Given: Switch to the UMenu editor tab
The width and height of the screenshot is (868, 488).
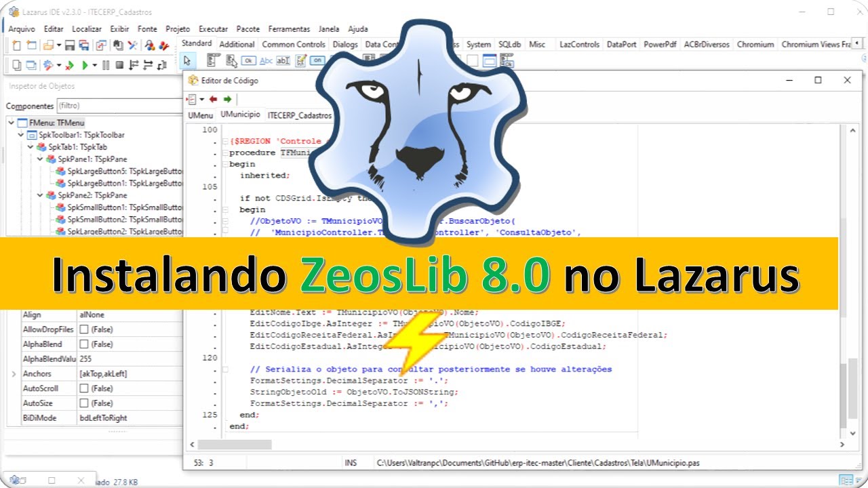Looking at the screenshot, I should coord(200,116).
